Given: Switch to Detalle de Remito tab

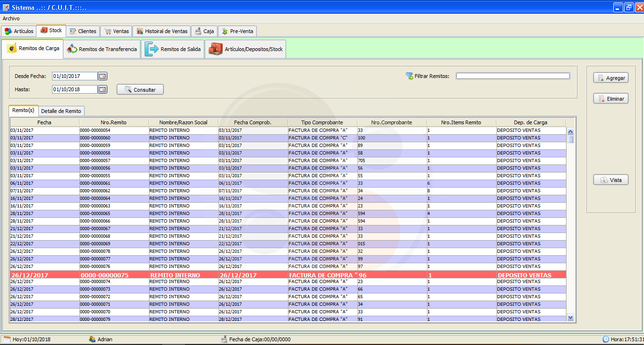Looking at the screenshot, I should tap(61, 111).
